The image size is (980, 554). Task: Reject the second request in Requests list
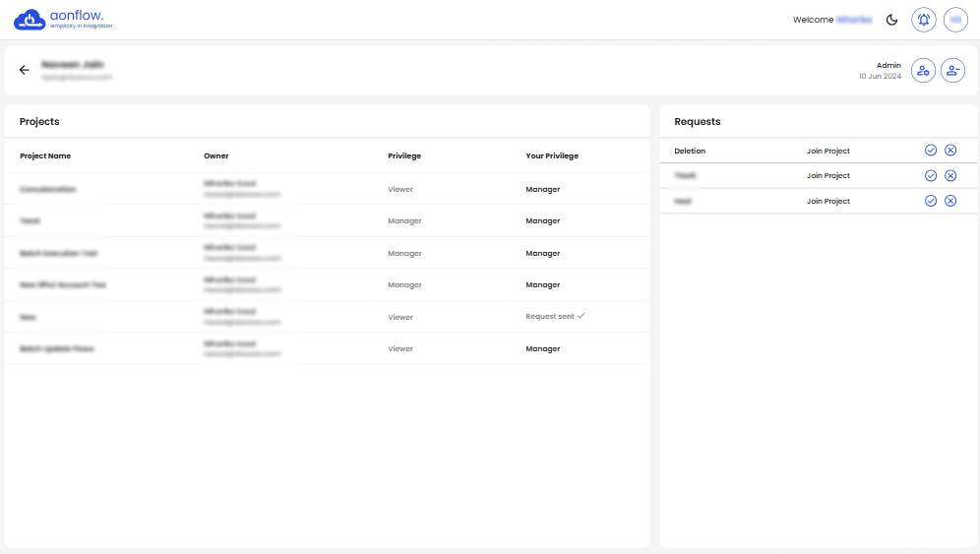coord(950,176)
